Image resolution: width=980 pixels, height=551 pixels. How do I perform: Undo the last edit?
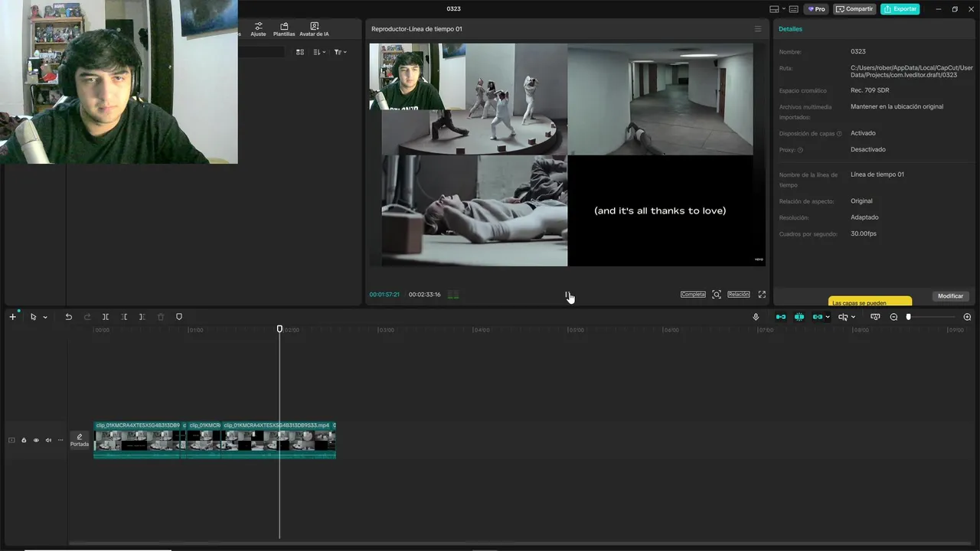pyautogui.click(x=68, y=317)
